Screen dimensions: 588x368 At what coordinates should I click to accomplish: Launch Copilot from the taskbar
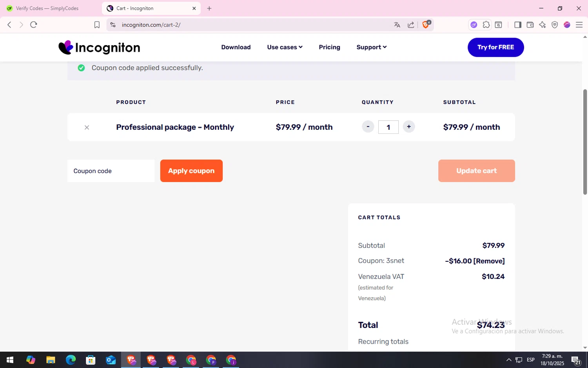pos(31,360)
